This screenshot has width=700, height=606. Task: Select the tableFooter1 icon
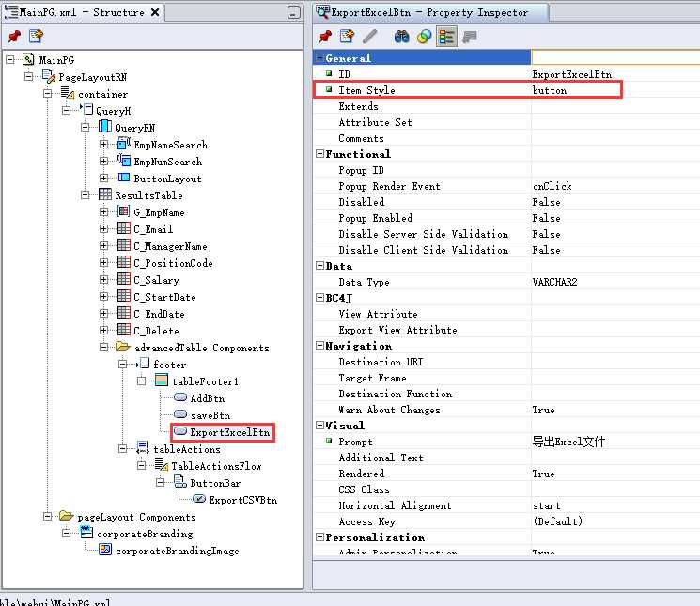[x=162, y=381]
